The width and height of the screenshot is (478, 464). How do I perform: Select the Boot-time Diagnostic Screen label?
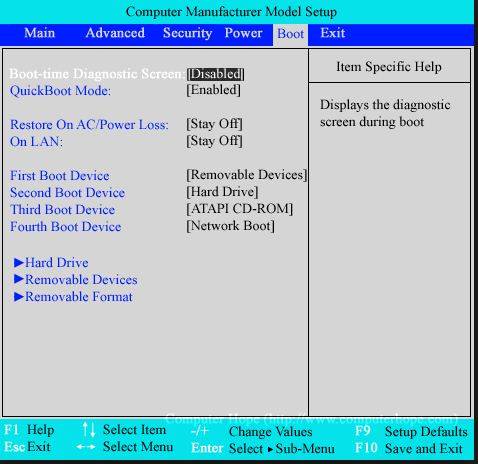coord(97,74)
